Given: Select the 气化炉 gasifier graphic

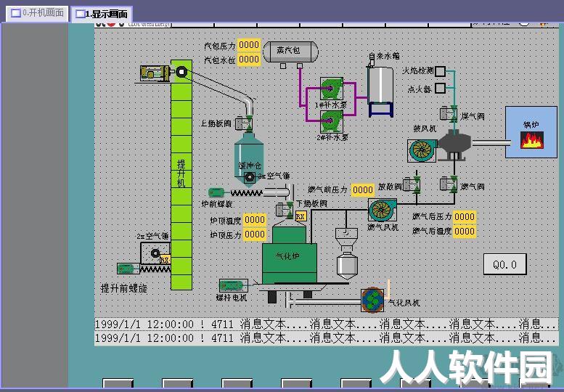Looking at the screenshot, I should (290, 256).
